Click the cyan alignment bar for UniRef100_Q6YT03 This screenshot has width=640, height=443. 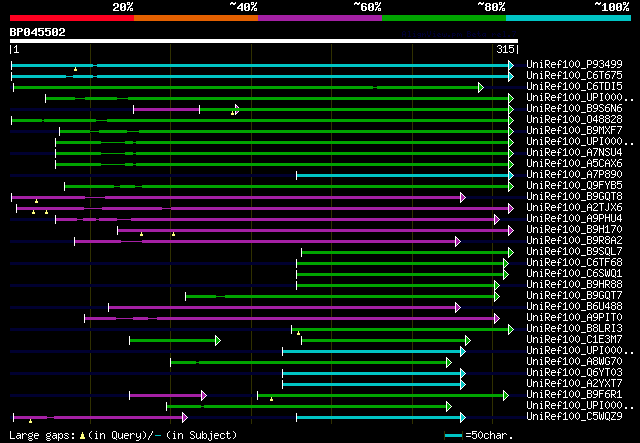point(372,374)
